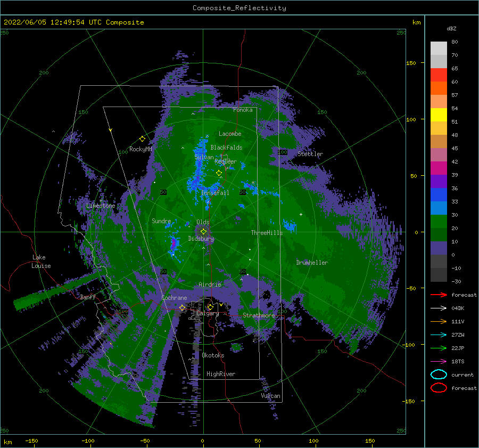The image size is (479, 448).
Task: Click the green 22JP arrow icon
Action: point(439,348)
